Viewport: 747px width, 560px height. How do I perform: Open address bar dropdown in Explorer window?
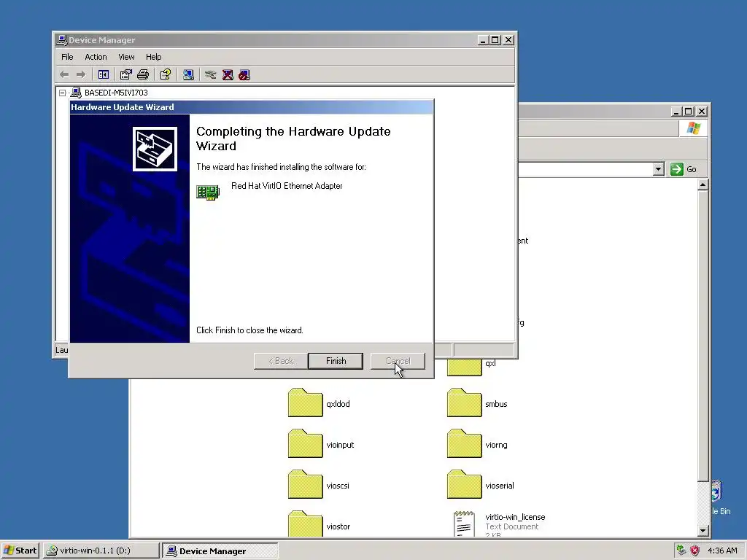point(659,169)
